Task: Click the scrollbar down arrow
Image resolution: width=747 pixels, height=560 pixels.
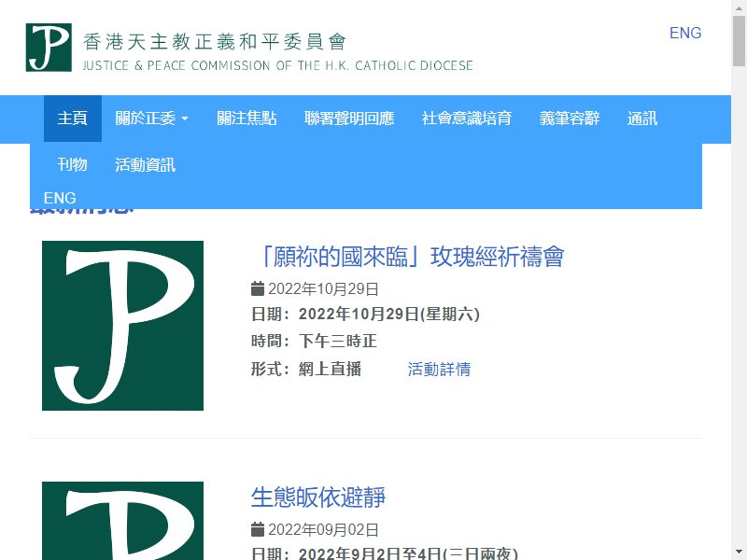Action: 739,553
